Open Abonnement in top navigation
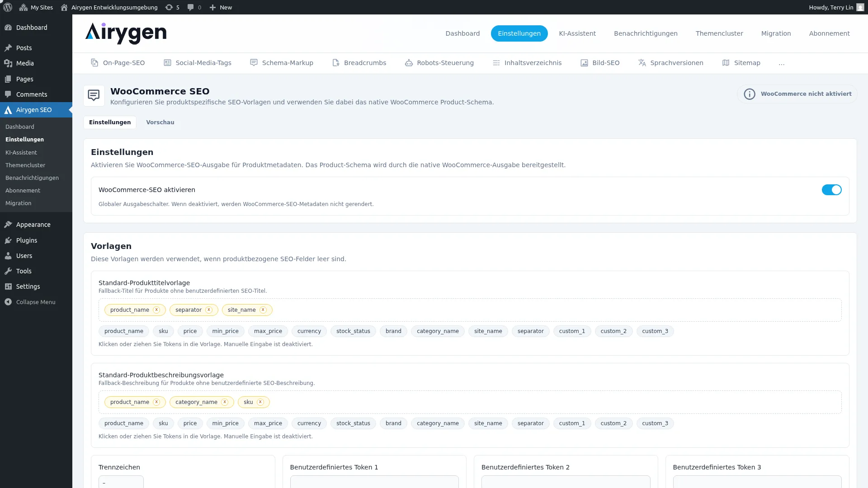Viewport: 868px width, 488px height. [x=829, y=33]
